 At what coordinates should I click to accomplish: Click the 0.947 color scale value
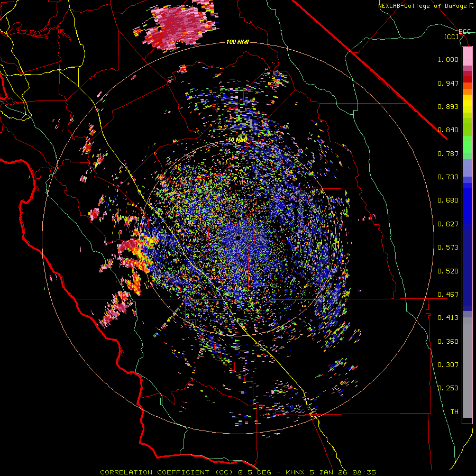448,83
